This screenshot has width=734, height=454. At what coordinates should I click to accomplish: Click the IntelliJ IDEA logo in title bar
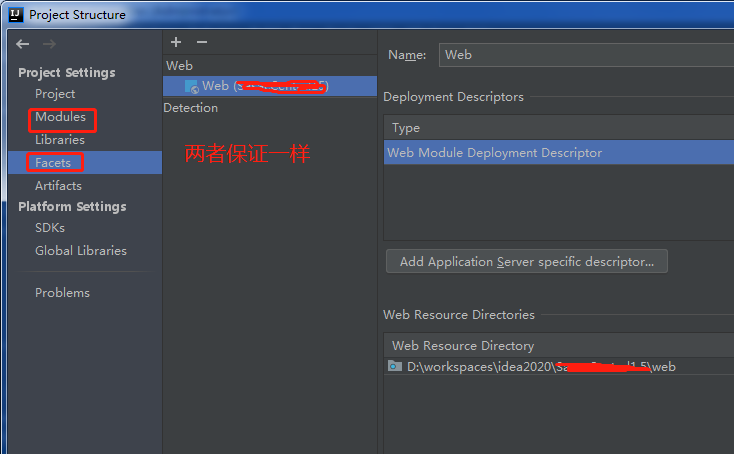tap(15, 15)
